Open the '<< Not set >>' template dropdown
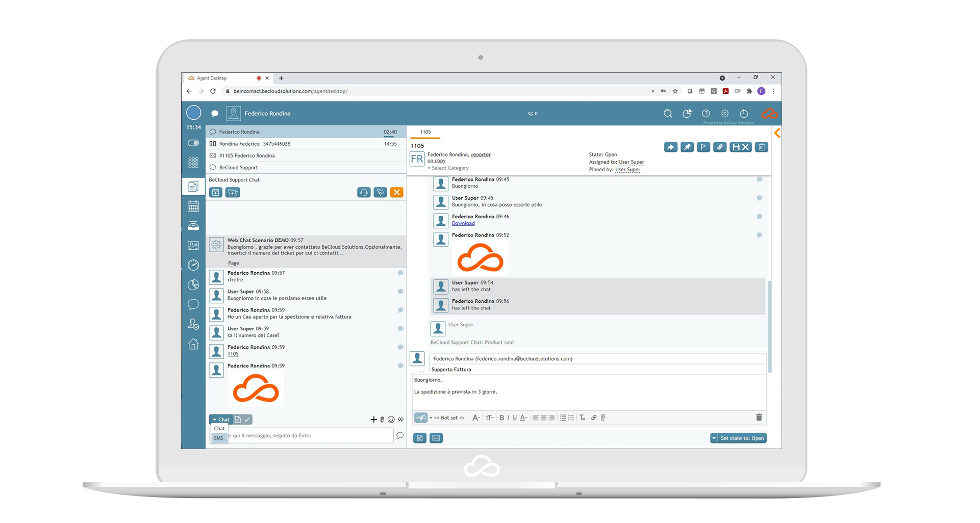Image resolution: width=980 pixels, height=523 pixels. point(447,418)
